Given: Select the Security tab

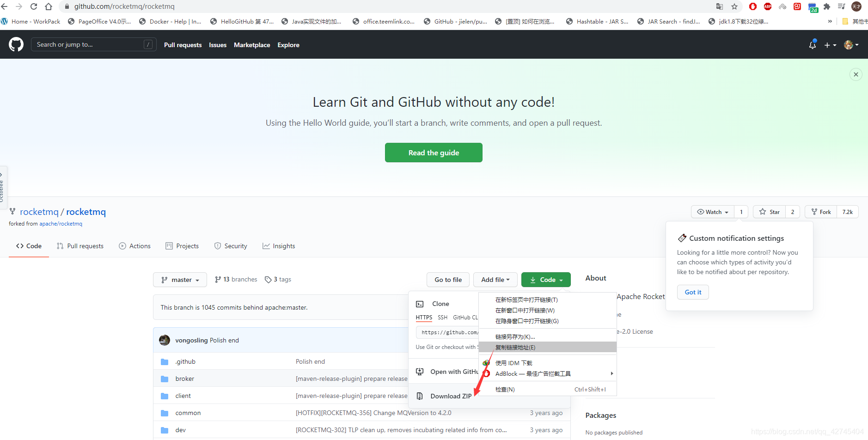Looking at the screenshot, I should 231,246.
